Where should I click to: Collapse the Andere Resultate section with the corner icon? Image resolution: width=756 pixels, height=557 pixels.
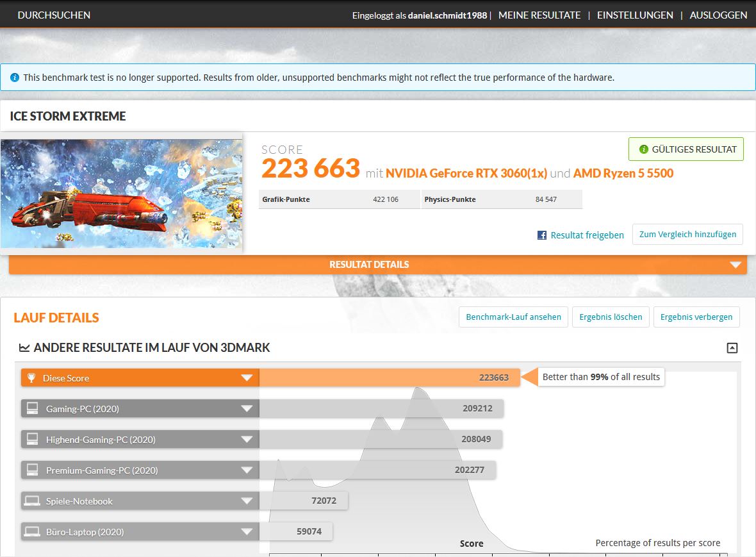[x=732, y=347]
